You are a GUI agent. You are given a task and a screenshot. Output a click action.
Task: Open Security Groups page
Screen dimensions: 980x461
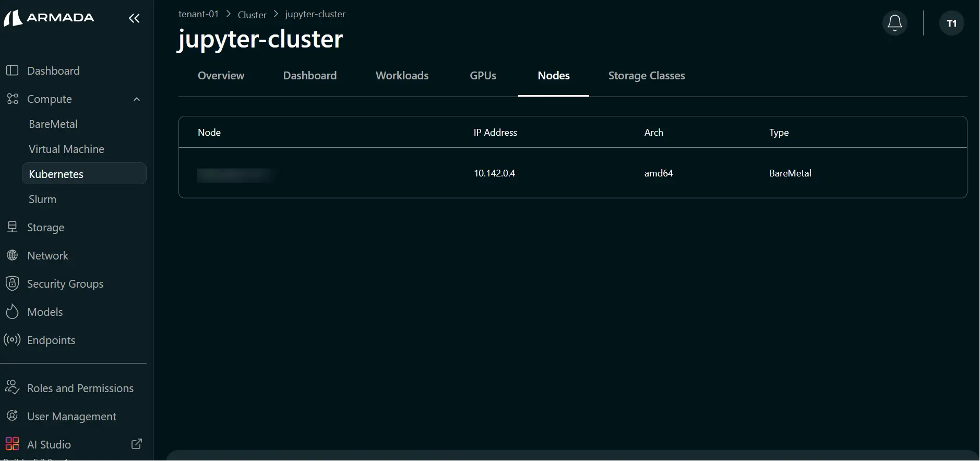pyautogui.click(x=65, y=284)
